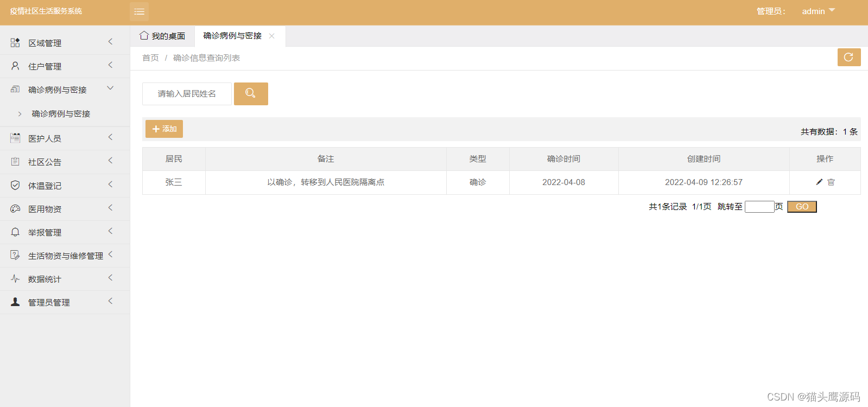Click the 以确诊，转移到人民医院隔离点 remark cell
868x407 pixels.
(326, 182)
